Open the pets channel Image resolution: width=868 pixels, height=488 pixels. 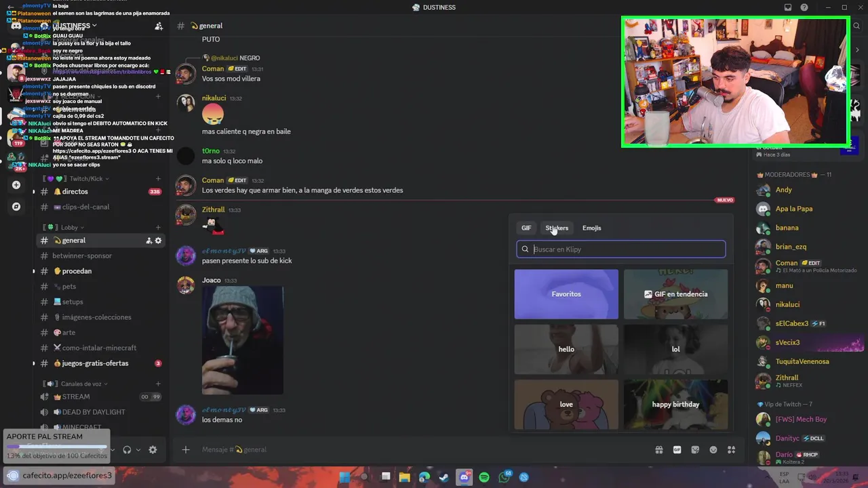tap(100, 287)
